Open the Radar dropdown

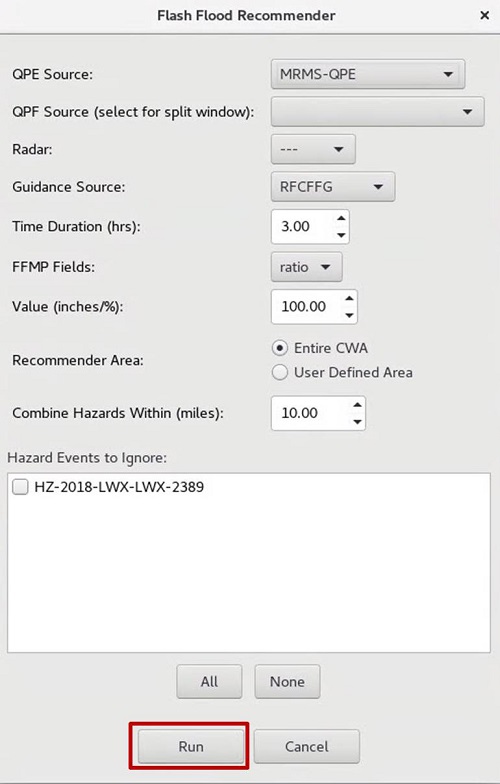313,149
